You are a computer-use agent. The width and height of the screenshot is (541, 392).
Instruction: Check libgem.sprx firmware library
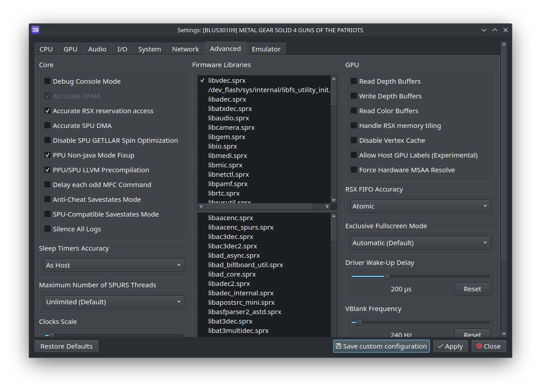[x=202, y=137]
